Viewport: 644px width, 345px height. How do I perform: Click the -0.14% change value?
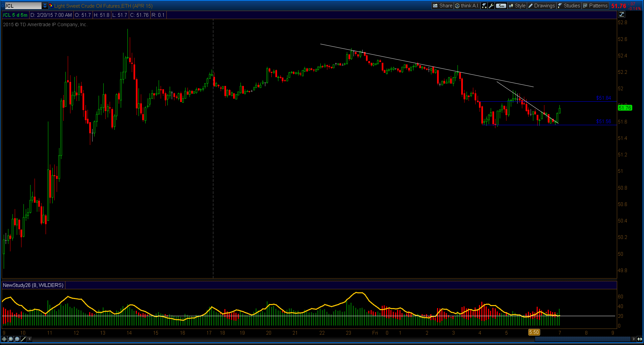pos(635,8)
